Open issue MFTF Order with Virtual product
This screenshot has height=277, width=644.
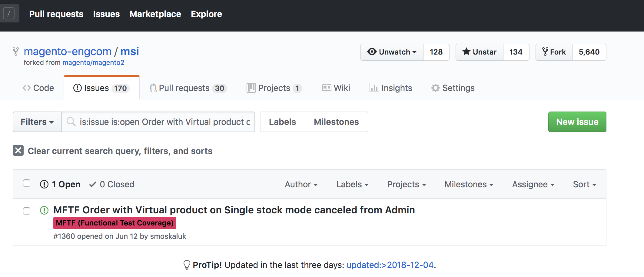pyautogui.click(x=234, y=210)
